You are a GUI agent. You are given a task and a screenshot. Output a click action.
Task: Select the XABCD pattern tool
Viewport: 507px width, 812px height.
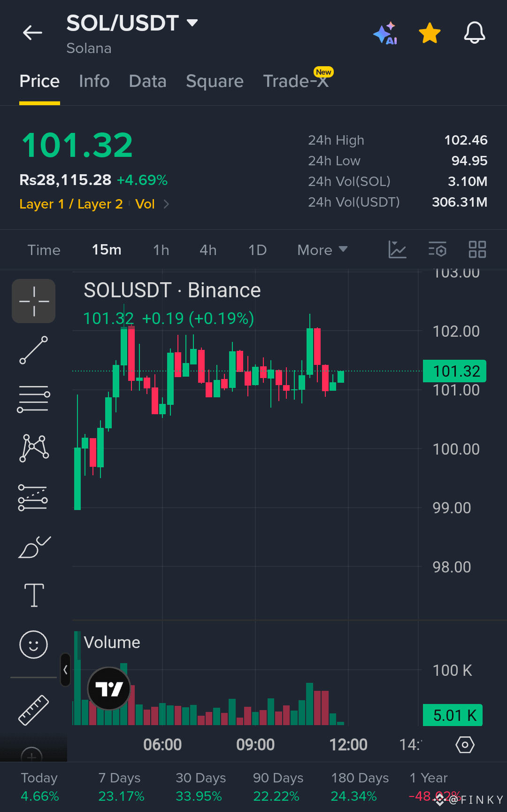point(34,448)
